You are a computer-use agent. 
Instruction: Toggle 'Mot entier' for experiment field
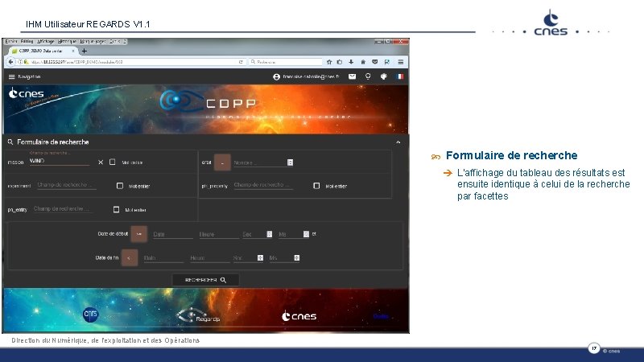[119, 186]
